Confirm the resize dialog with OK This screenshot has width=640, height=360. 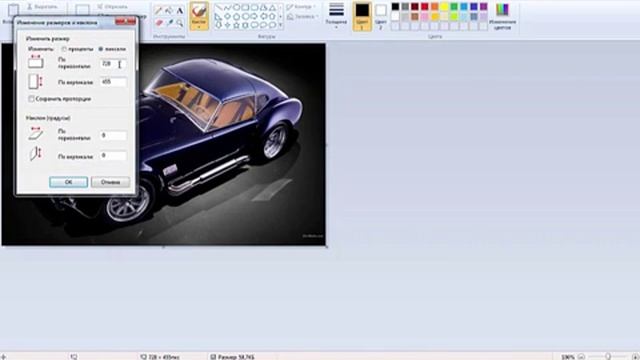(69, 182)
